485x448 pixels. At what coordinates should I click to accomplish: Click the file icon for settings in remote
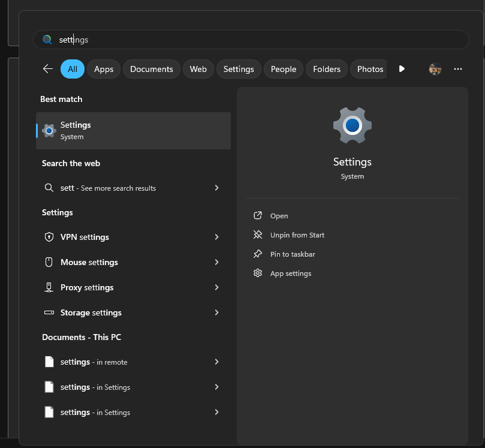(49, 362)
